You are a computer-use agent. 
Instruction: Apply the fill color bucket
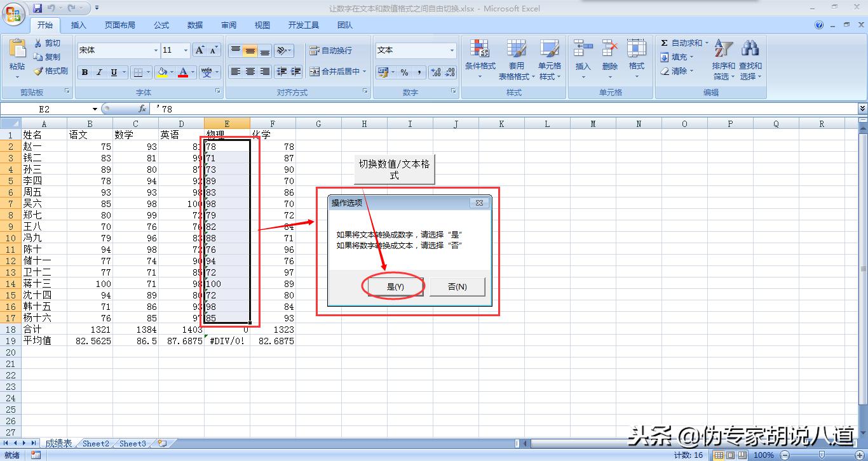(162, 72)
